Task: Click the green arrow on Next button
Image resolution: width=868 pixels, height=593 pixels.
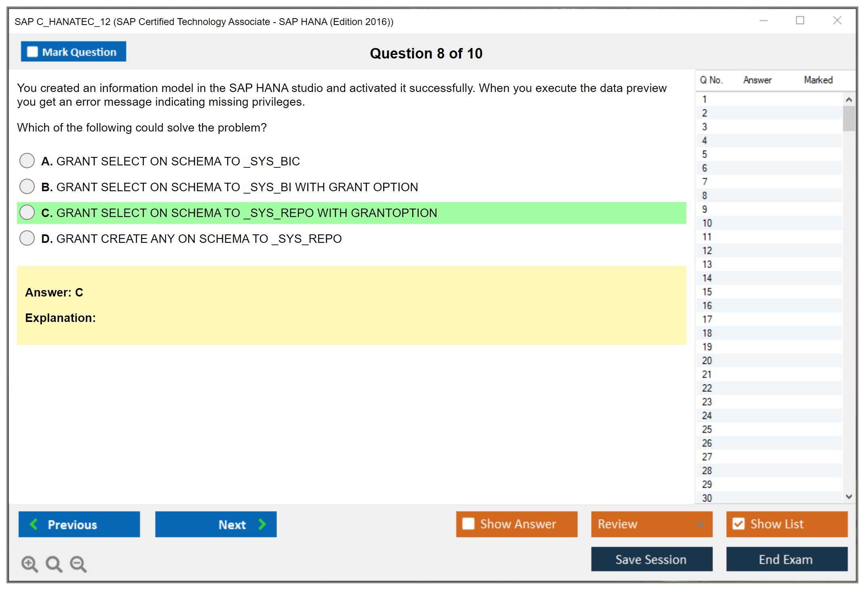Action: point(262,524)
